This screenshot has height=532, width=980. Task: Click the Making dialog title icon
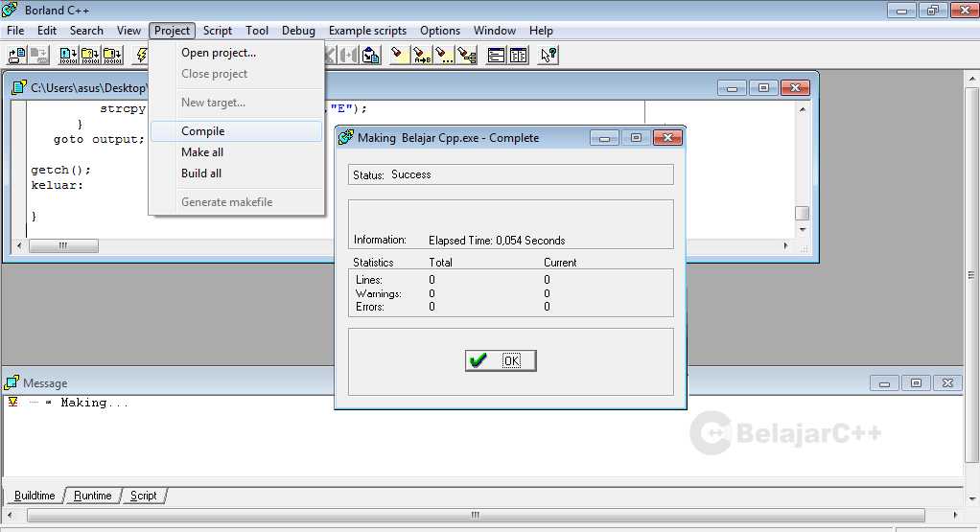click(x=345, y=137)
